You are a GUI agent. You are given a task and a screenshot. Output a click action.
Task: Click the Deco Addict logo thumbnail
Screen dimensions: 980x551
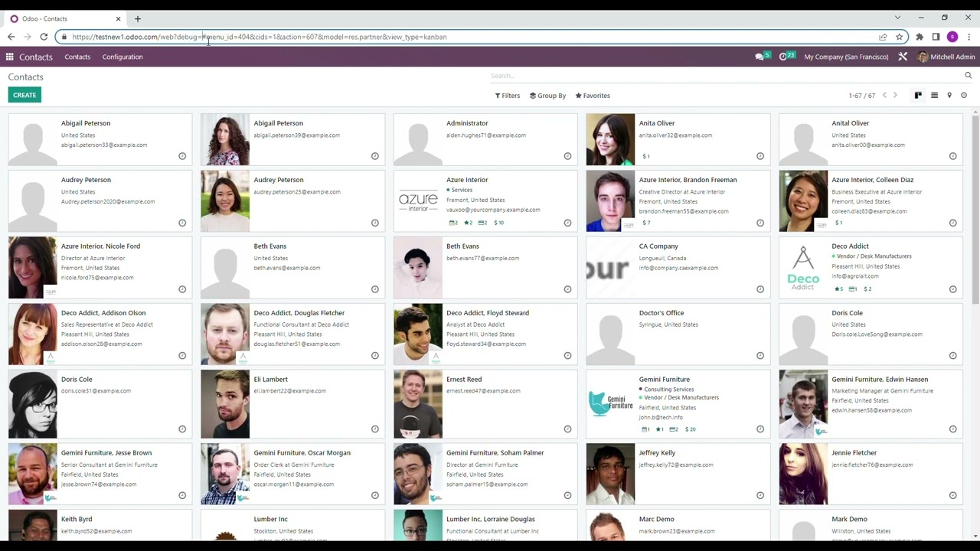pyautogui.click(x=803, y=268)
